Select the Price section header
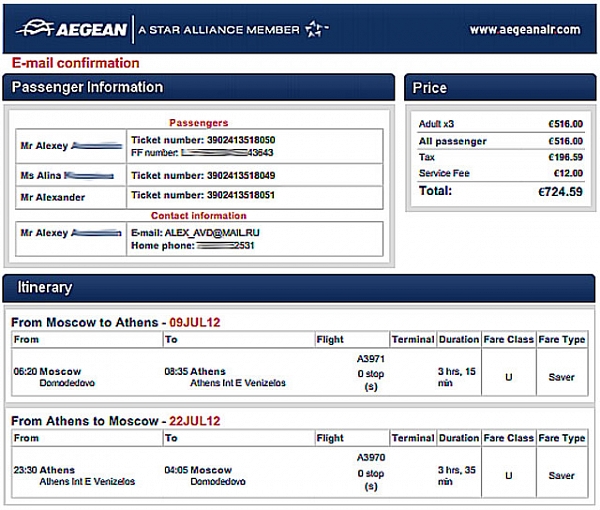 tap(430, 88)
